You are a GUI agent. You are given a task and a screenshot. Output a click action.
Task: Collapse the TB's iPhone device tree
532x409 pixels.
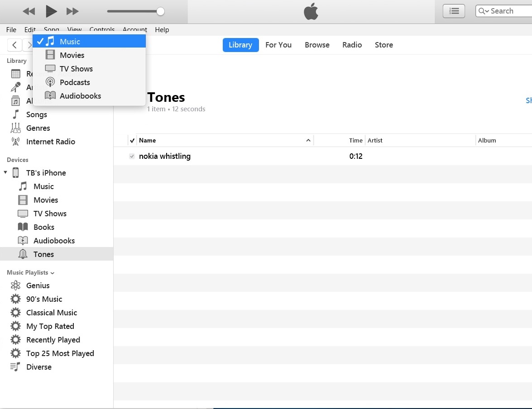coord(5,172)
